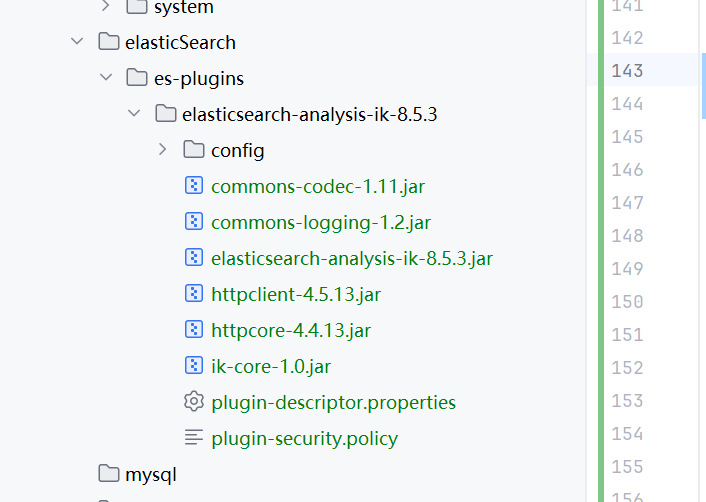Select the mysql folder name

point(150,475)
